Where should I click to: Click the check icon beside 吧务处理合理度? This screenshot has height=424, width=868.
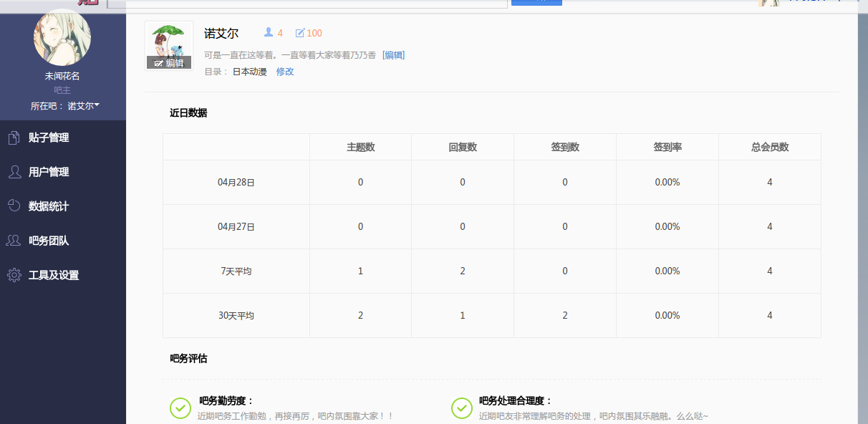pyautogui.click(x=462, y=408)
